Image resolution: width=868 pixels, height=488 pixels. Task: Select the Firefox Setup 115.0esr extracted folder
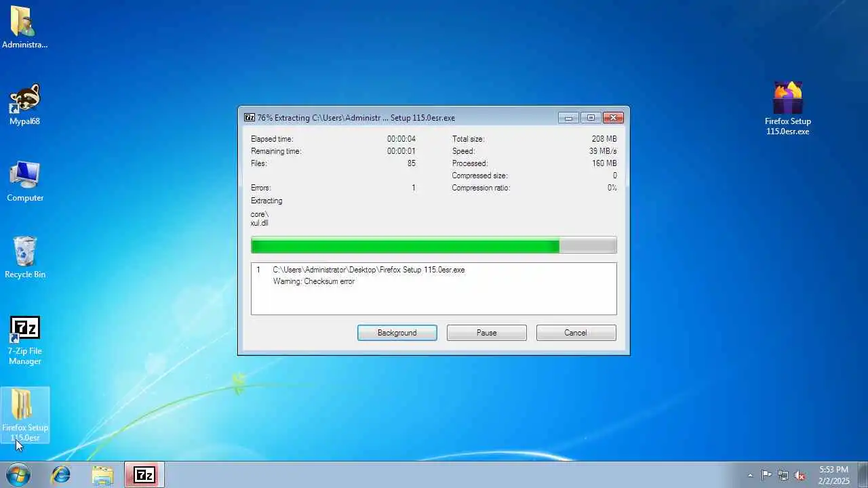(x=24, y=415)
